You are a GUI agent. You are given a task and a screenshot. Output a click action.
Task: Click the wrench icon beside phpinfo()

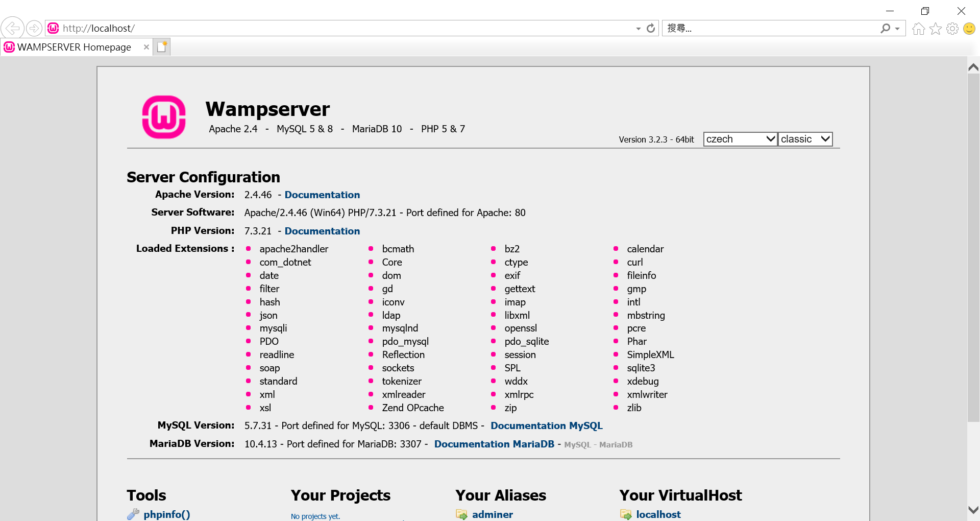coord(133,514)
